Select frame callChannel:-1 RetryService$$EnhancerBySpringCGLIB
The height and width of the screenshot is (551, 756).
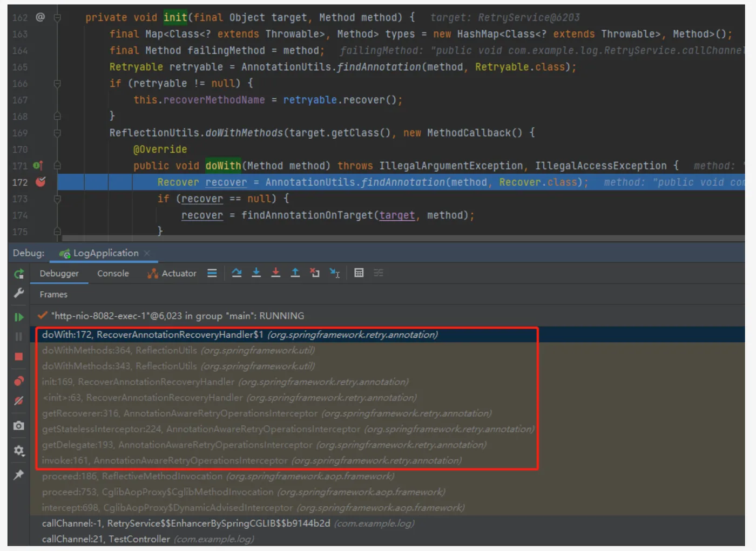tap(387, 523)
